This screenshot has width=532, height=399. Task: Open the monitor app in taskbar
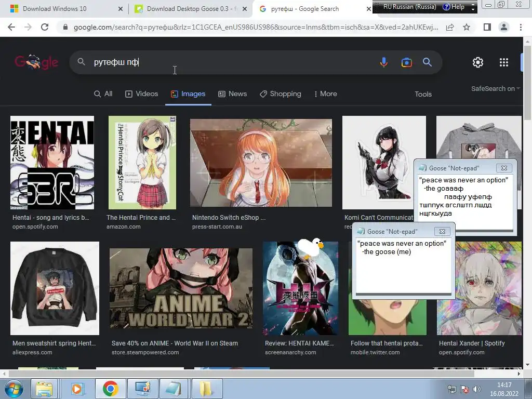point(142,389)
